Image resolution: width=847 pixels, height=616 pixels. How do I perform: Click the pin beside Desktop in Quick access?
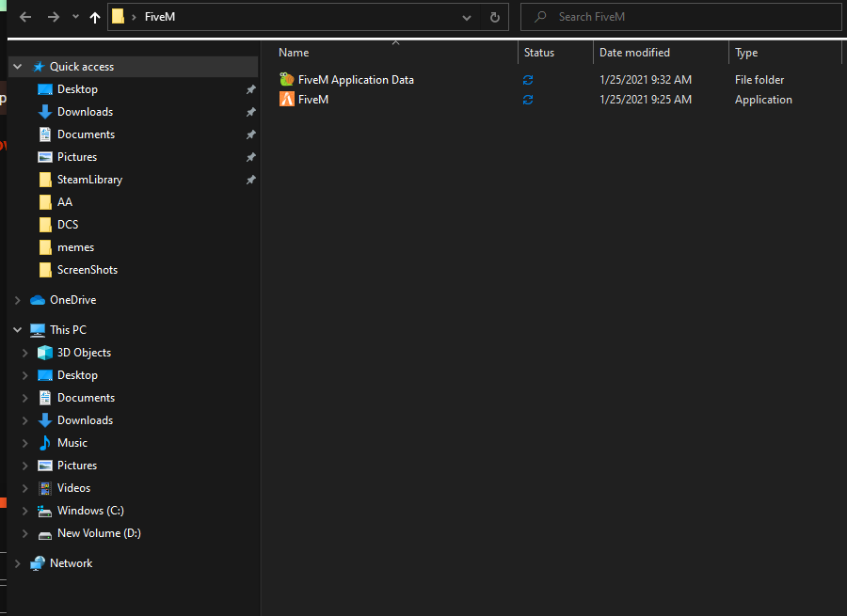pos(250,89)
